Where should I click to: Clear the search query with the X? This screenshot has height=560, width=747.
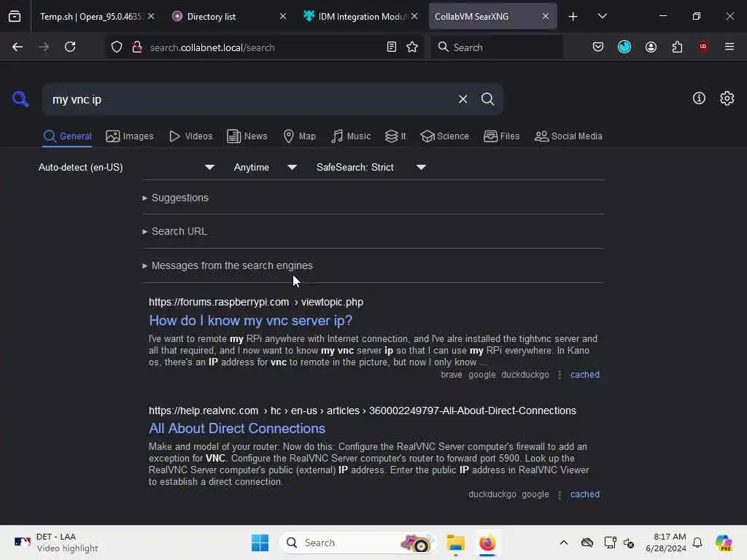(462, 99)
